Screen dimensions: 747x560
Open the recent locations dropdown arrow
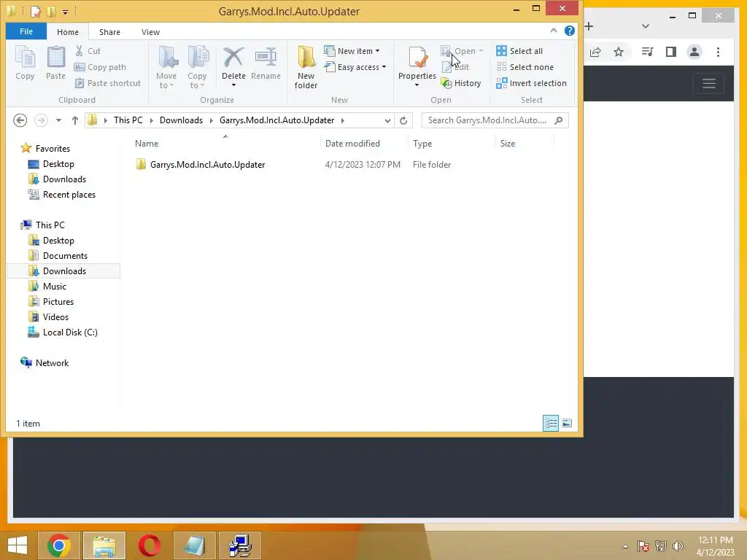58,120
